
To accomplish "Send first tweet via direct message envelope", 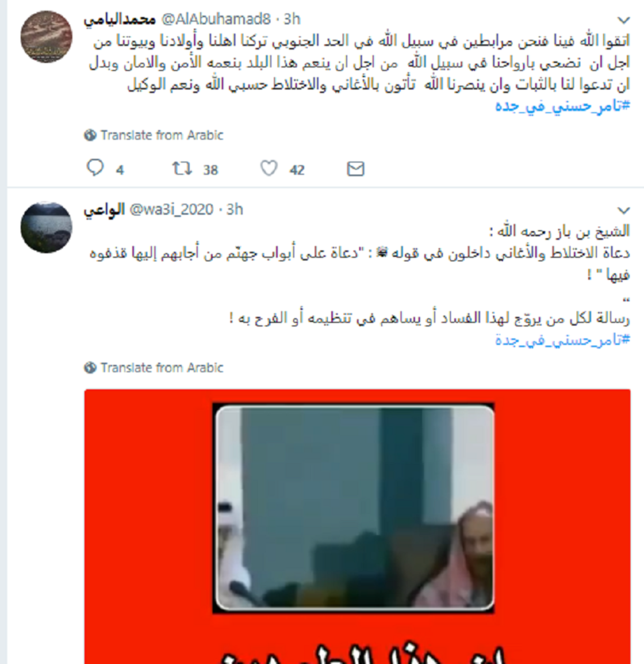I will click(x=355, y=169).
